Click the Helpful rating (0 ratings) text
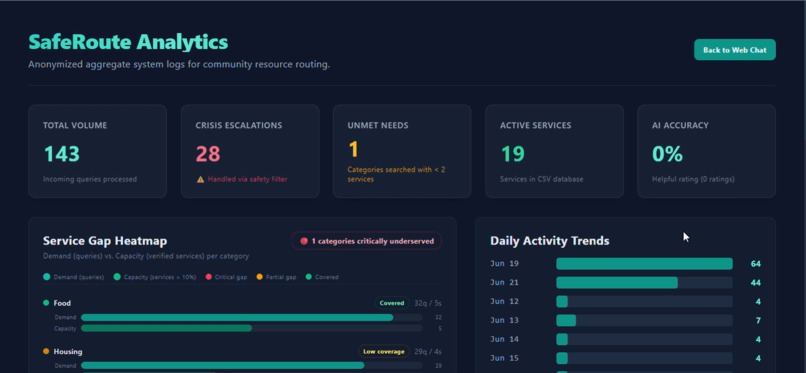The height and width of the screenshot is (373, 806). coord(693,179)
